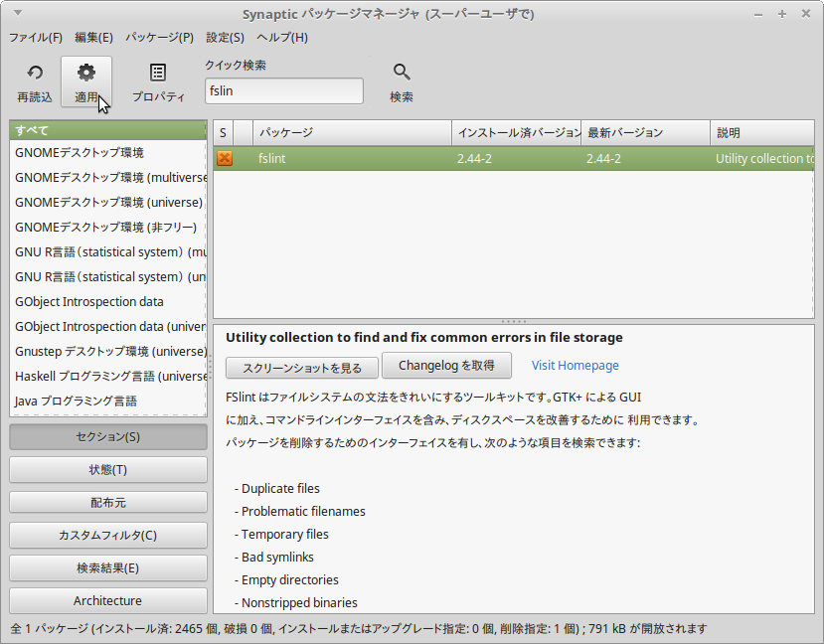Viewport: 824px width, 644px height.
Task: Click the カスタムフィルタ(C) button
Action: pos(107,536)
